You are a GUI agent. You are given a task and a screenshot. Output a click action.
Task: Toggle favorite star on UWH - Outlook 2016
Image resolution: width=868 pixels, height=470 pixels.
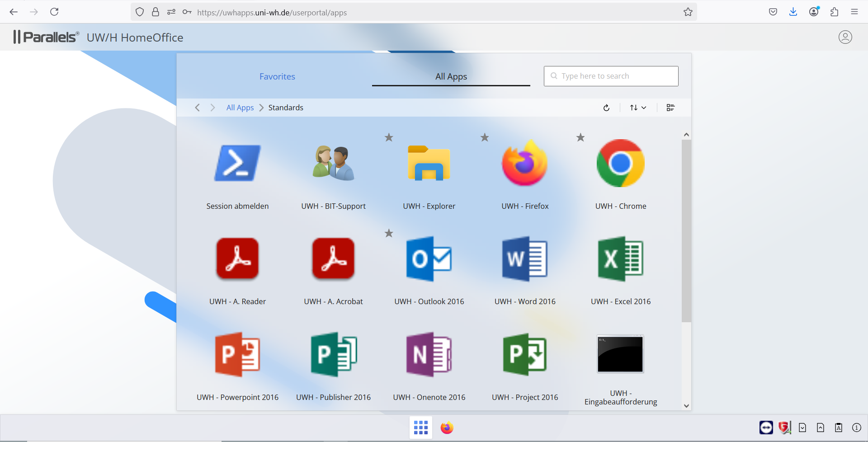tap(389, 233)
